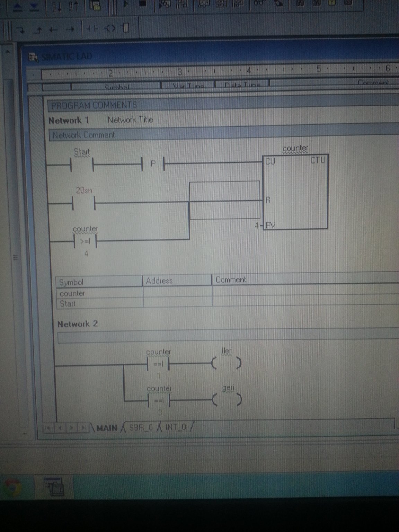Click the CTU counter block
The height and width of the screenshot is (532, 399).
coord(295,192)
